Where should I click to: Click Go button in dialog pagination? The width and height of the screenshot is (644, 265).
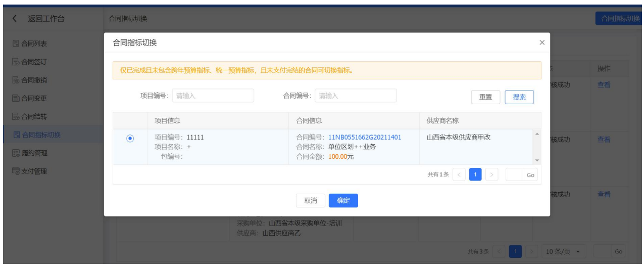pyautogui.click(x=530, y=174)
